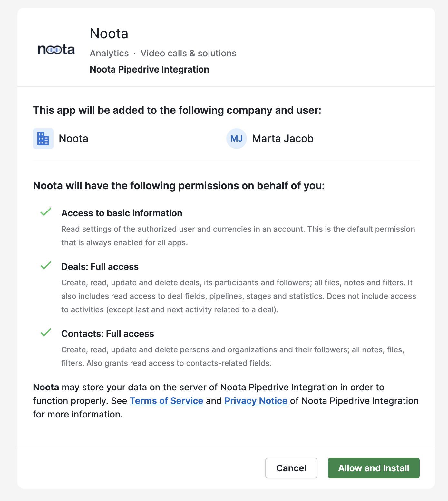Open the Privacy Notice link
This screenshot has height=501, width=448.
[256, 401]
